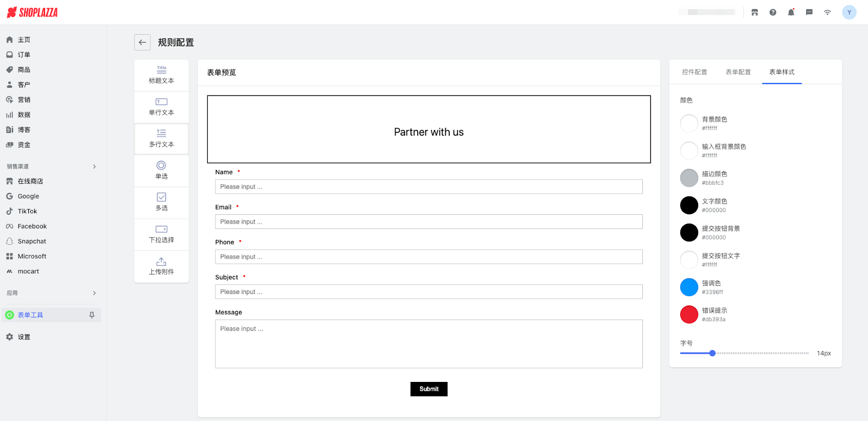868x421 pixels.
Task: Open 在线商店 in the sidebar
Action: point(30,181)
